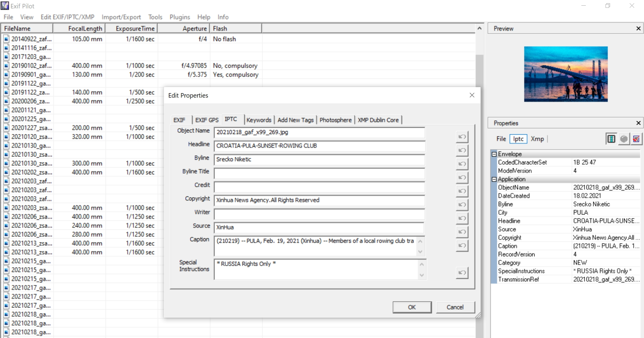
Task: Switch to the Keywords tab
Action: pyautogui.click(x=259, y=120)
